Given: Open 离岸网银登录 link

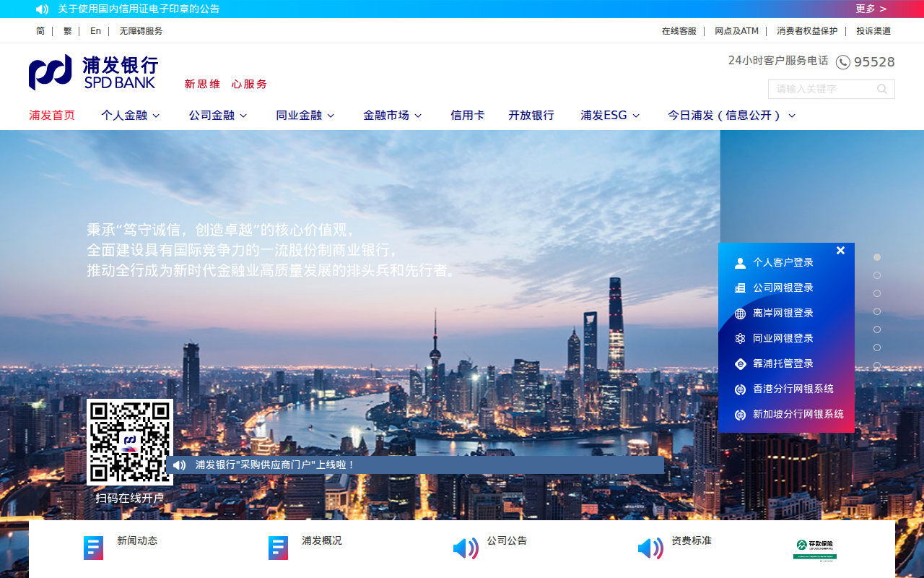Looking at the screenshot, I should pos(783,314).
